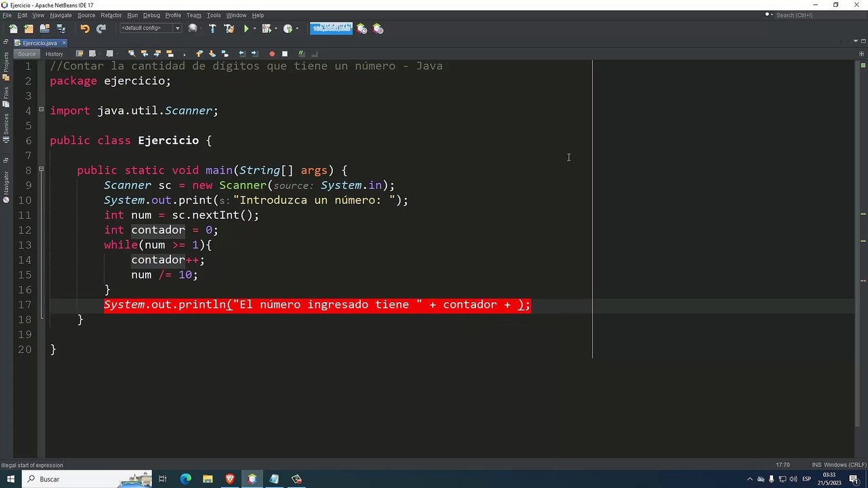
Task: Click the Comment toolbar icon
Action: pyautogui.click(x=302, y=54)
